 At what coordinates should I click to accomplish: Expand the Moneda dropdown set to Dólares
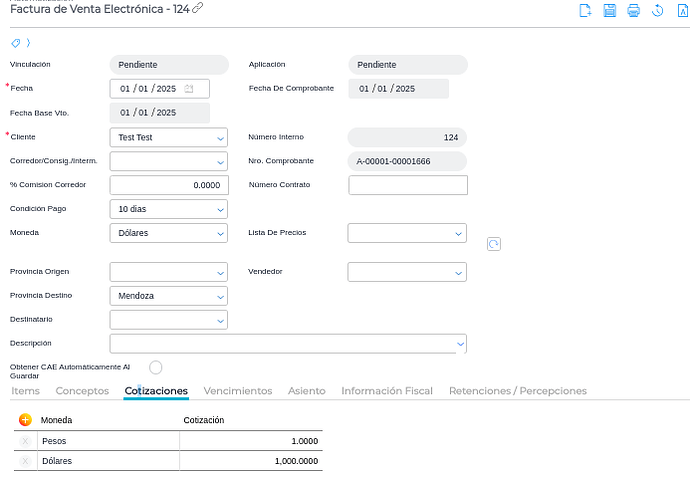[x=220, y=233]
